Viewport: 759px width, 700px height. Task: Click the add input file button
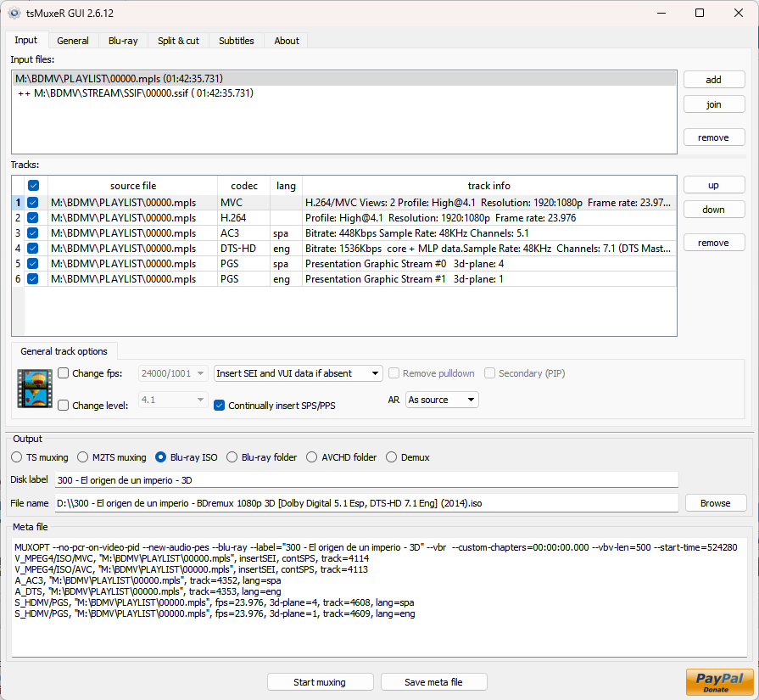click(713, 80)
